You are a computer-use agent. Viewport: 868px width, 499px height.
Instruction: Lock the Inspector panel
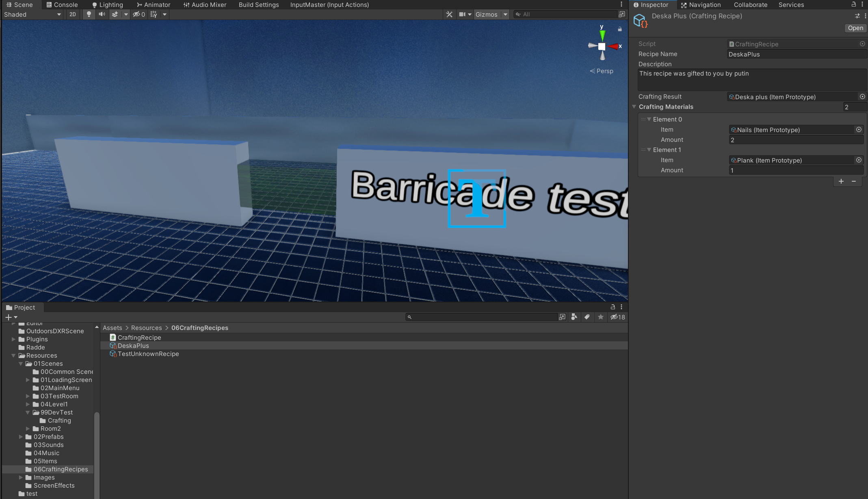pyautogui.click(x=853, y=4)
